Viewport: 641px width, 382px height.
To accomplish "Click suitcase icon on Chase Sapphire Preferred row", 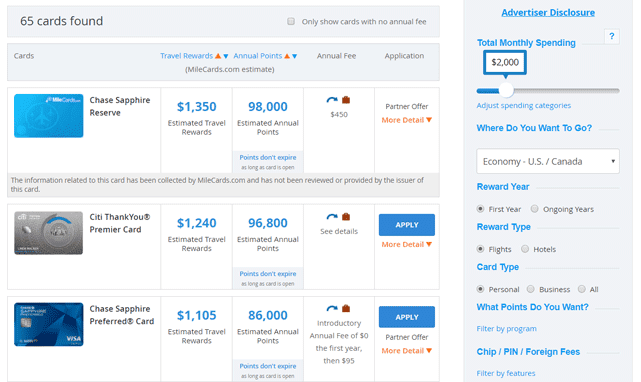I will coord(346,308).
